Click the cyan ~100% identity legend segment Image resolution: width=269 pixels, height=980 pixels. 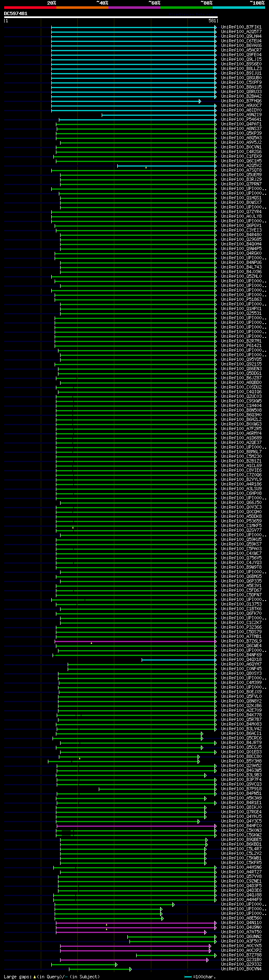tap(239, 8)
